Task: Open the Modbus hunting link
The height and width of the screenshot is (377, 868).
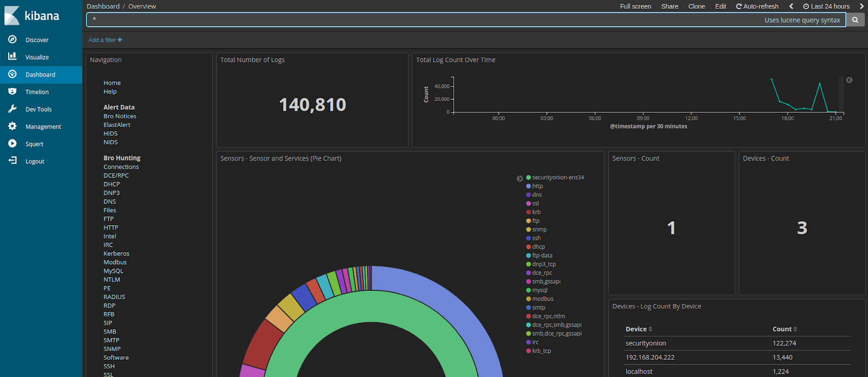Action: pyautogui.click(x=115, y=263)
